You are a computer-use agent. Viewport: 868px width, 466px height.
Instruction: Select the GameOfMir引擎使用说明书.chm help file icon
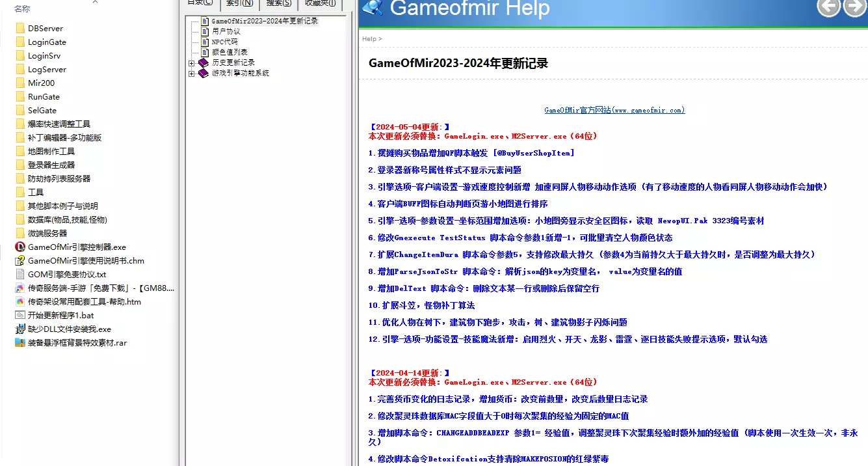[x=20, y=261]
